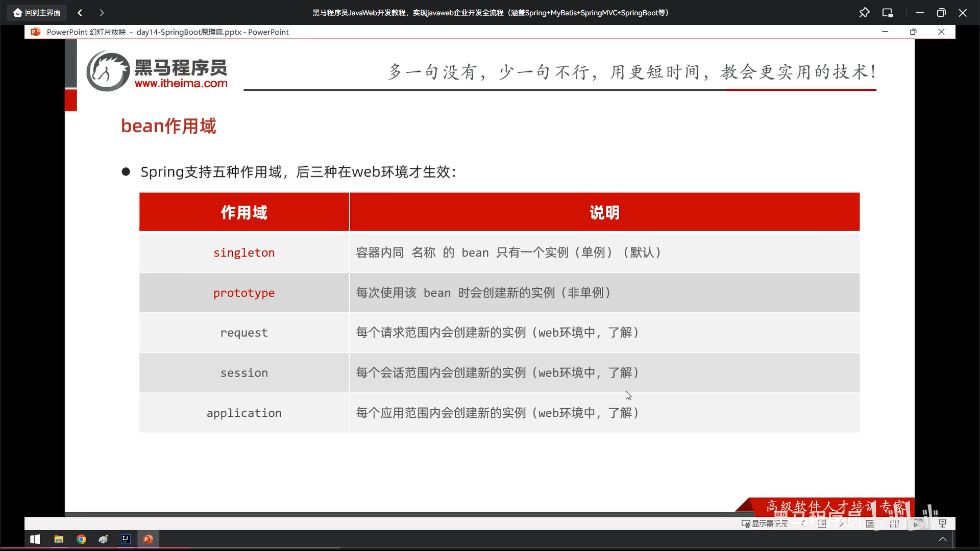
Task: Switch to Reading view icon
Action: click(x=918, y=523)
